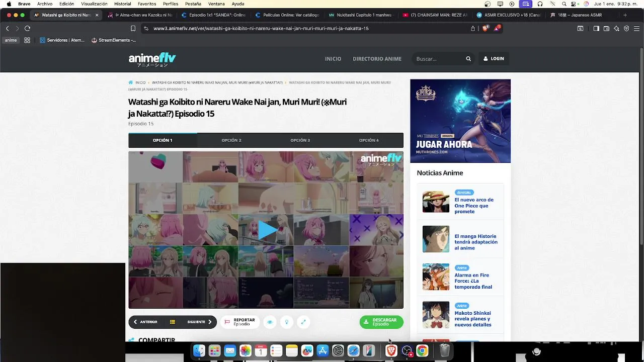Switch to Alma-chan wa Kazoku tab
Viewport: 644px width, 362px height.
coord(140,15)
